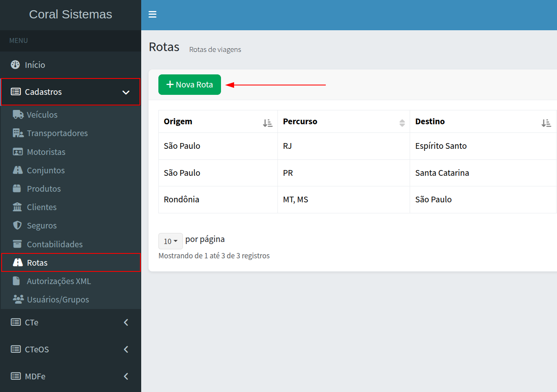557x392 pixels.
Task: Click the Produtos box icon
Action: click(x=17, y=188)
